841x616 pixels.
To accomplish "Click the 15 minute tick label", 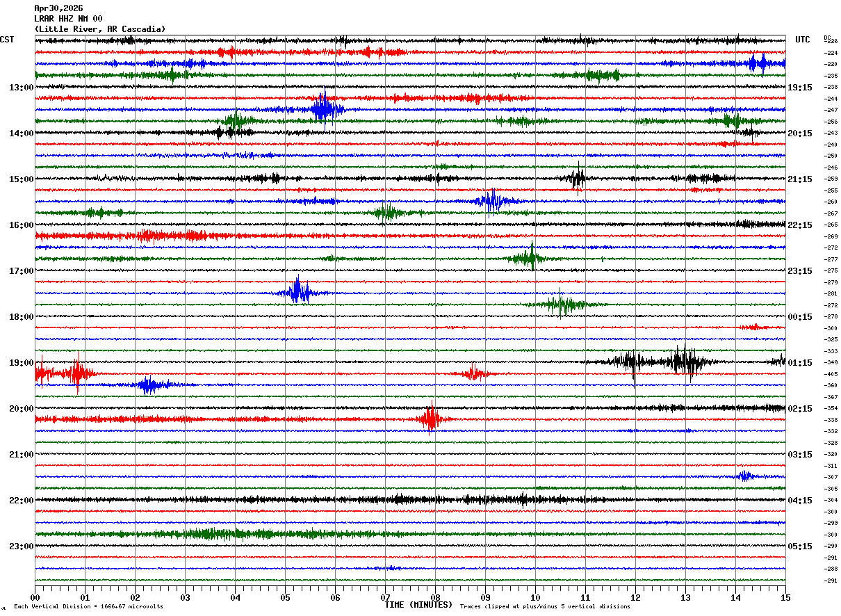I will [x=785, y=597].
